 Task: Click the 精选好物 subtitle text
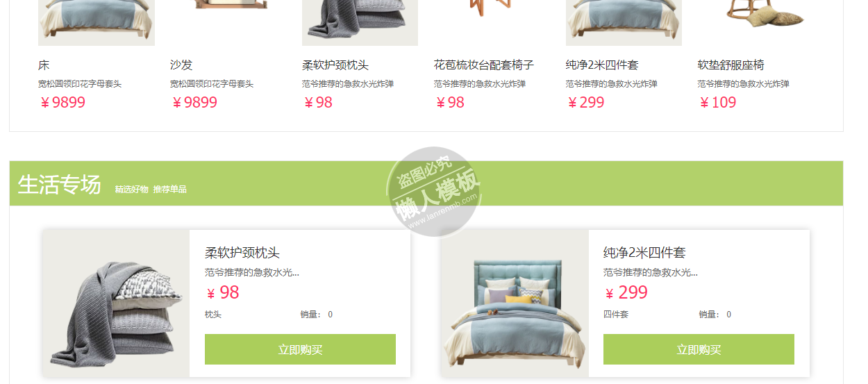click(131, 189)
